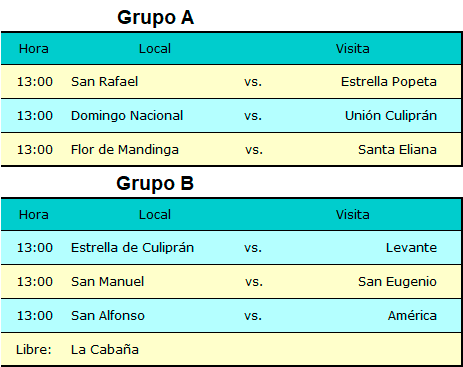463x367 pixels.
Task: Select the Visita header in Grupo B
Action: [x=352, y=215]
